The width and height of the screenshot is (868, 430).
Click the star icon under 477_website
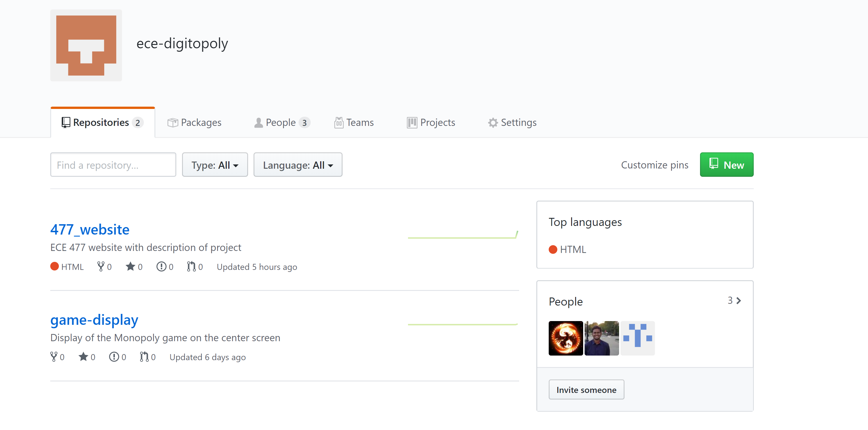(x=130, y=266)
